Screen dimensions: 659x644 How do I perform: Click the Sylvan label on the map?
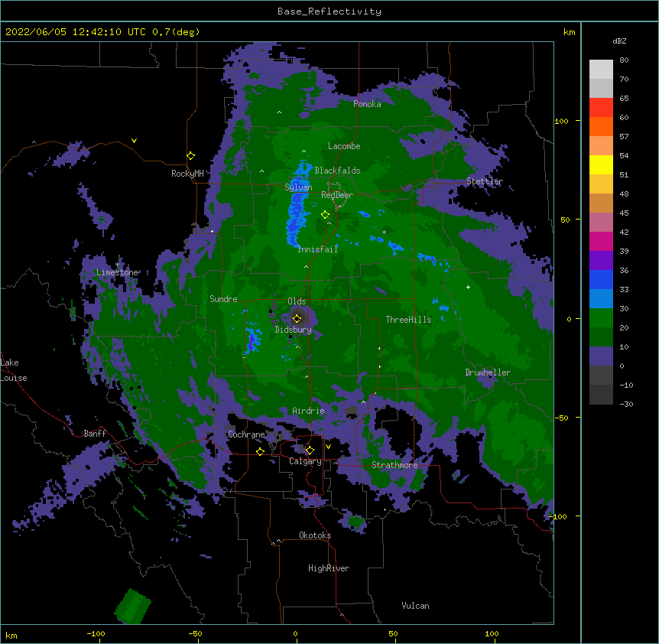pyautogui.click(x=298, y=187)
